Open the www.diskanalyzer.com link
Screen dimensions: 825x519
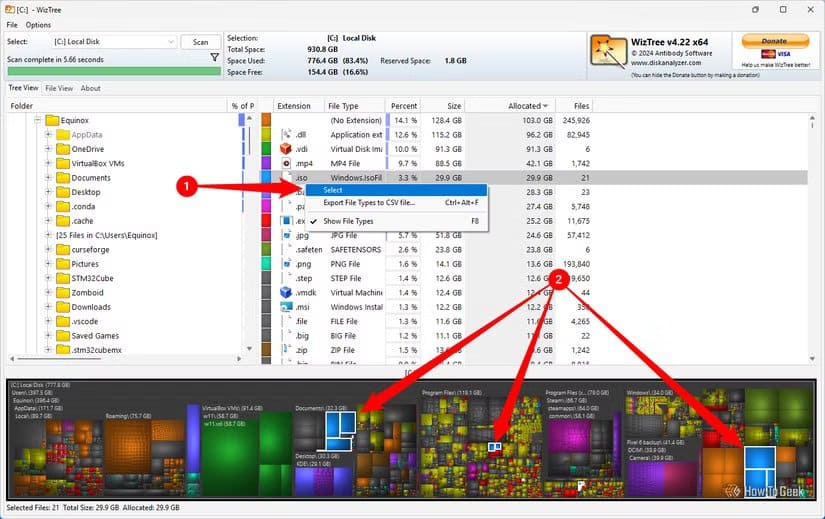click(x=666, y=63)
